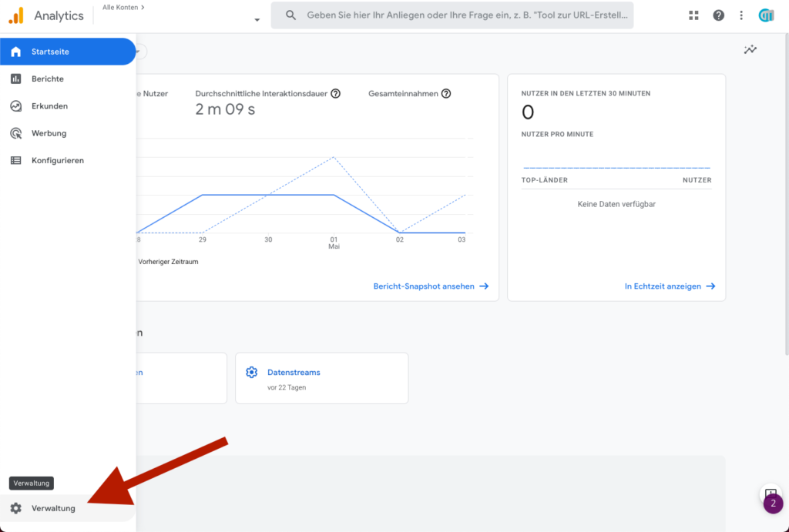Open the help question mark in header
789x532 pixels.
tap(719, 15)
